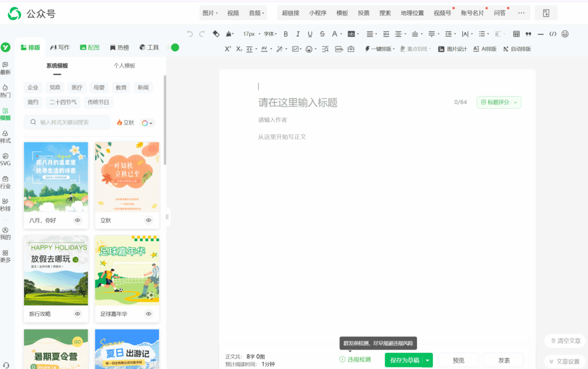Open 最新 latest section in sidebar

tap(5, 68)
